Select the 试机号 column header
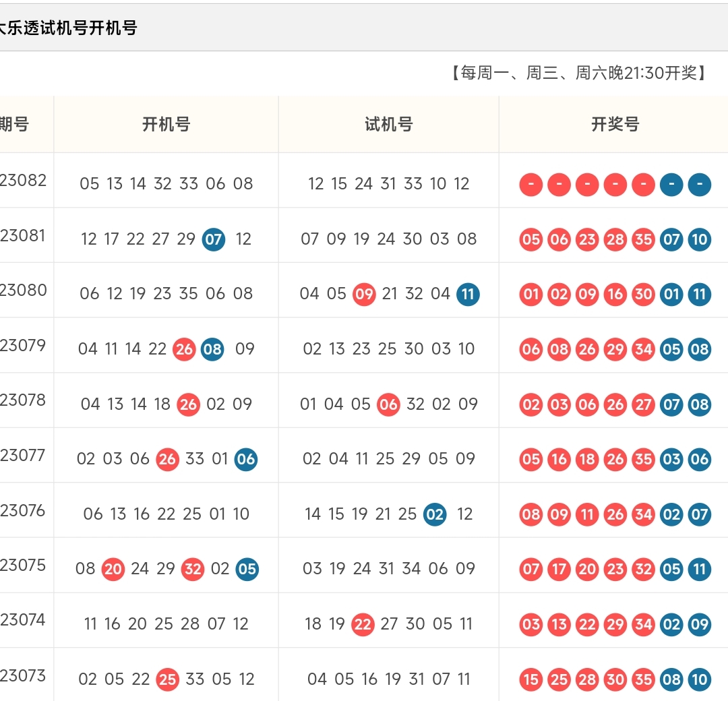 (389, 125)
